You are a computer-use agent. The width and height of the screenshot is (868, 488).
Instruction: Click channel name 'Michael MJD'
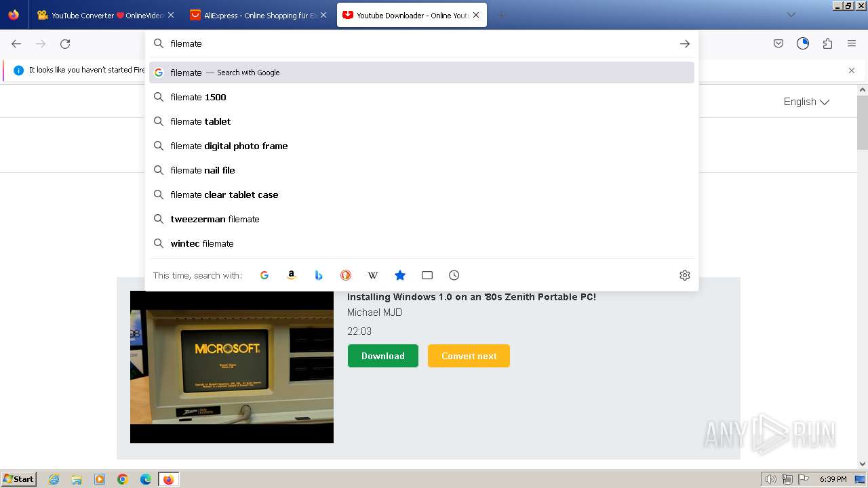(x=375, y=312)
